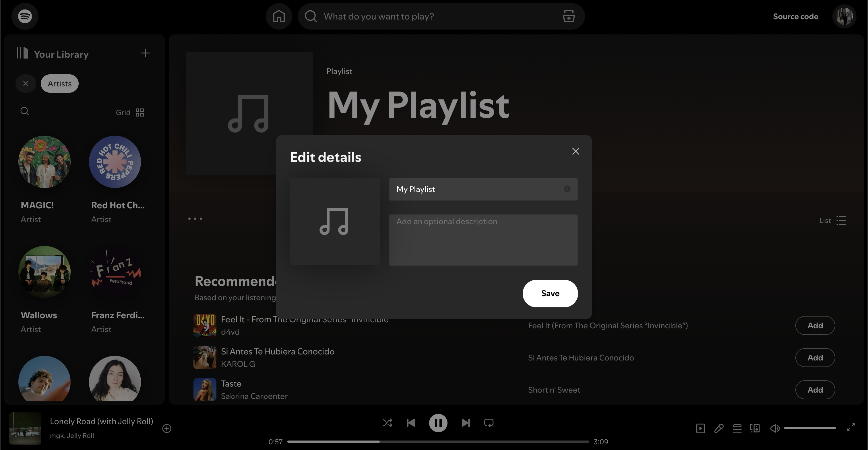
Task: Open the List view options dropdown
Action: click(x=833, y=221)
